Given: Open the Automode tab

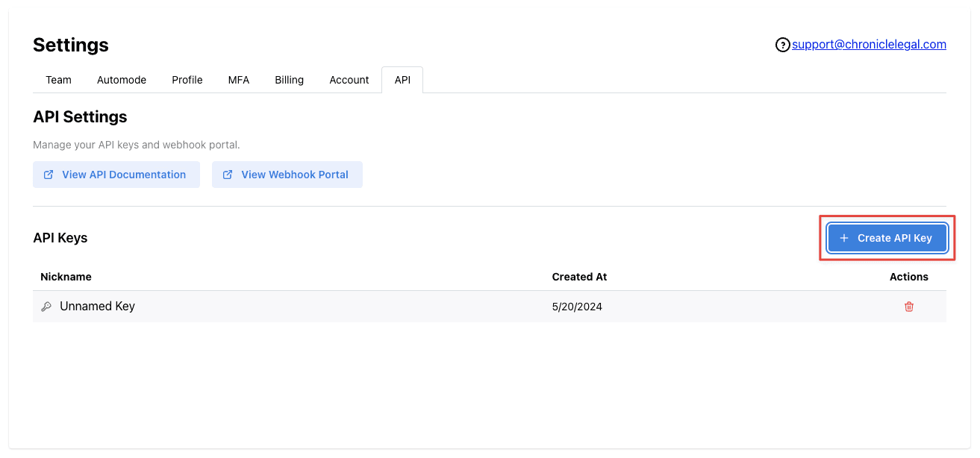Looking at the screenshot, I should tap(121, 80).
